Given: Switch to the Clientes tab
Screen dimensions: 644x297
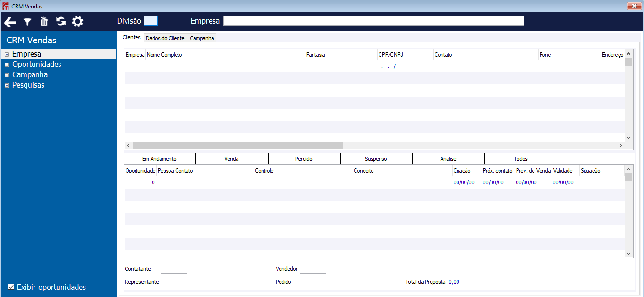Looking at the screenshot, I should pyautogui.click(x=131, y=37).
